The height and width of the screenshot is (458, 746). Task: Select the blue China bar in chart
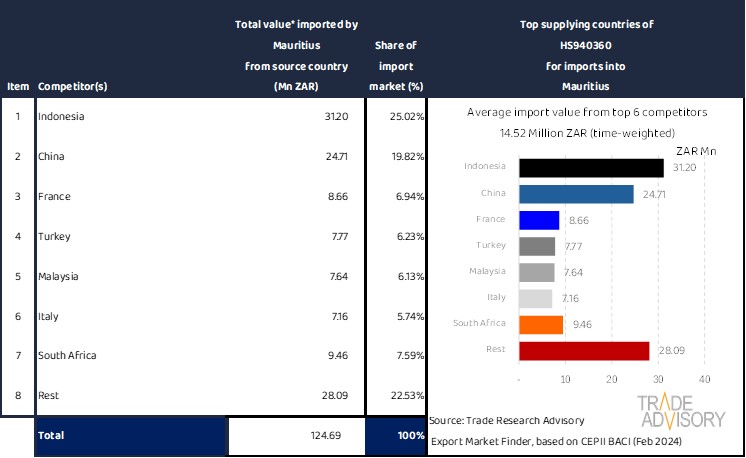click(576, 193)
